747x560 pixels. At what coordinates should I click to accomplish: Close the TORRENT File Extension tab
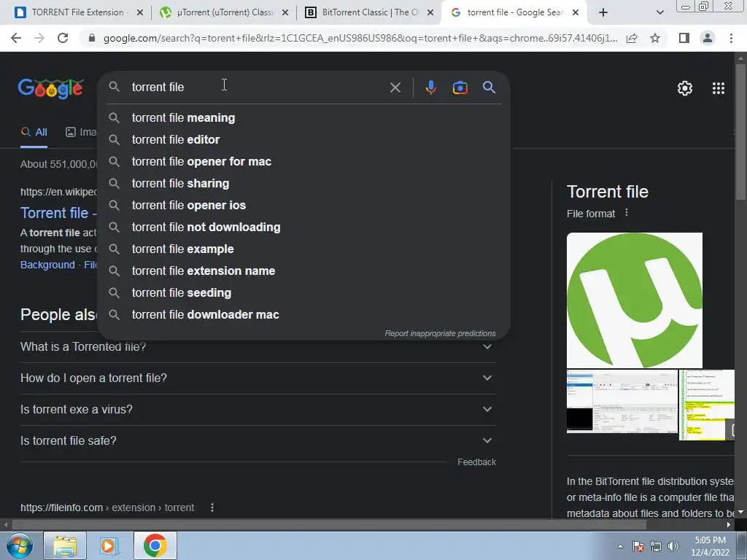140,13
